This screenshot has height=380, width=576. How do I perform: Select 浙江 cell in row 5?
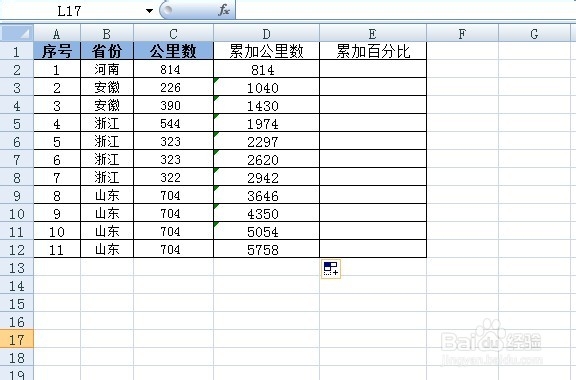(x=107, y=123)
